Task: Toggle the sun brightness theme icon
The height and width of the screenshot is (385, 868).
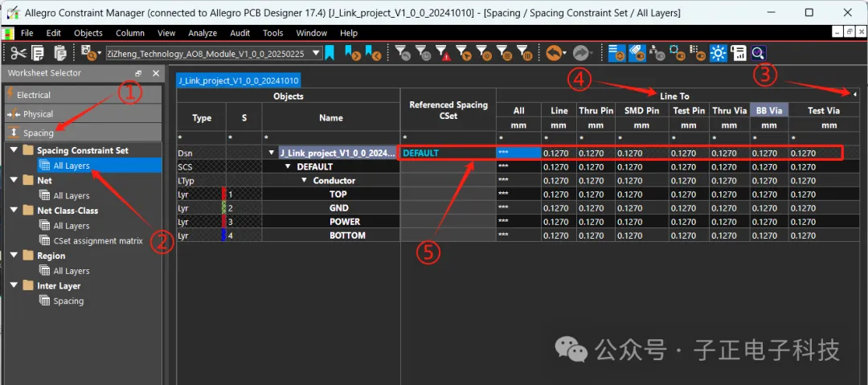Action: (718, 53)
